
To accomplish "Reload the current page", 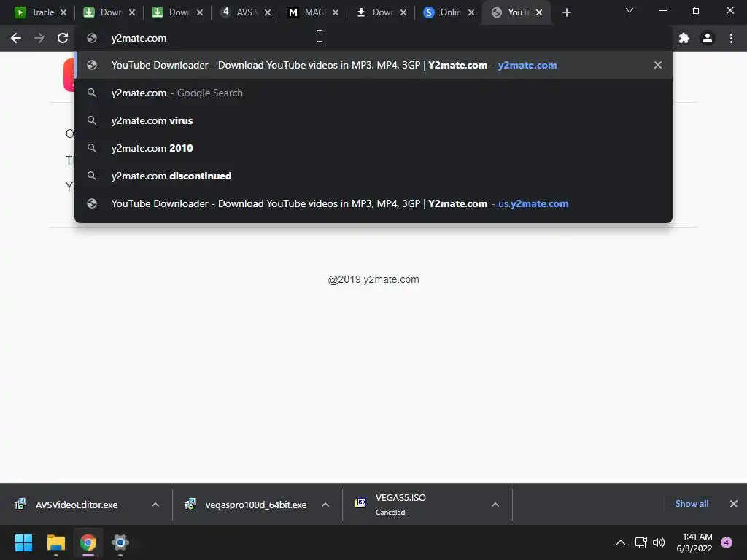I will click(63, 38).
